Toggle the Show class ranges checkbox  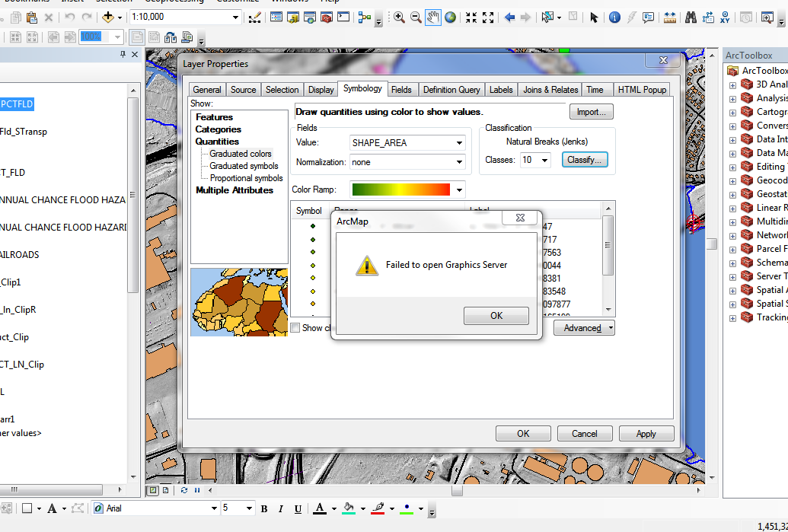pos(295,328)
